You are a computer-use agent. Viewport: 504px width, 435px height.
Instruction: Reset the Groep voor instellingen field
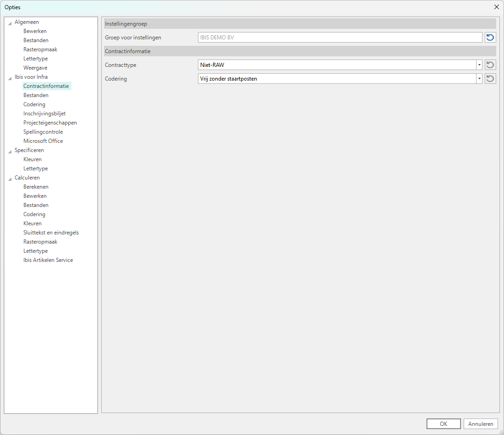tap(490, 38)
